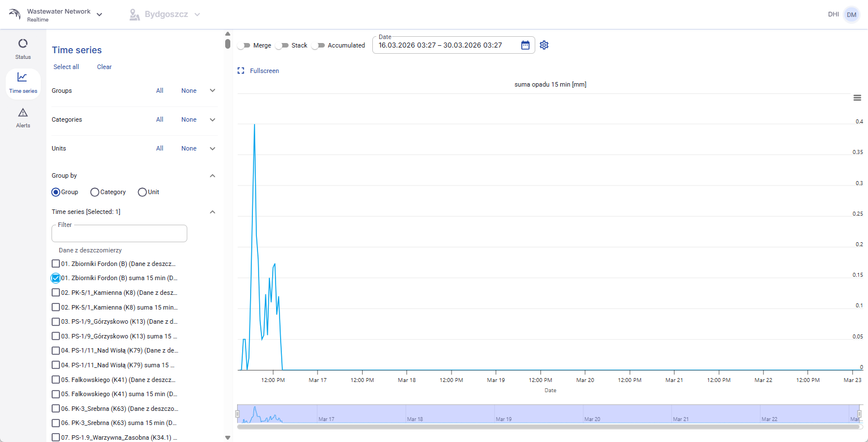Collapse the Group by section
This screenshot has width=868, height=442.
click(x=213, y=175)
